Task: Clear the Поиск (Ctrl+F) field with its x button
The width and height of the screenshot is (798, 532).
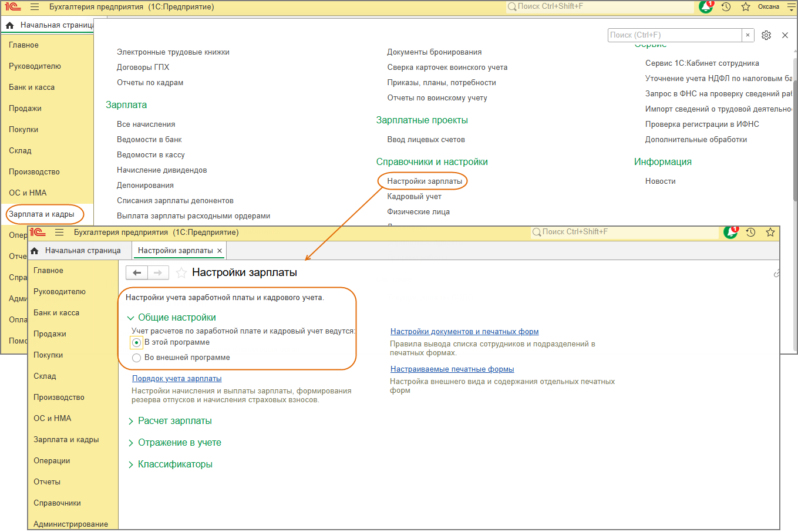Action: coord(748,35)
